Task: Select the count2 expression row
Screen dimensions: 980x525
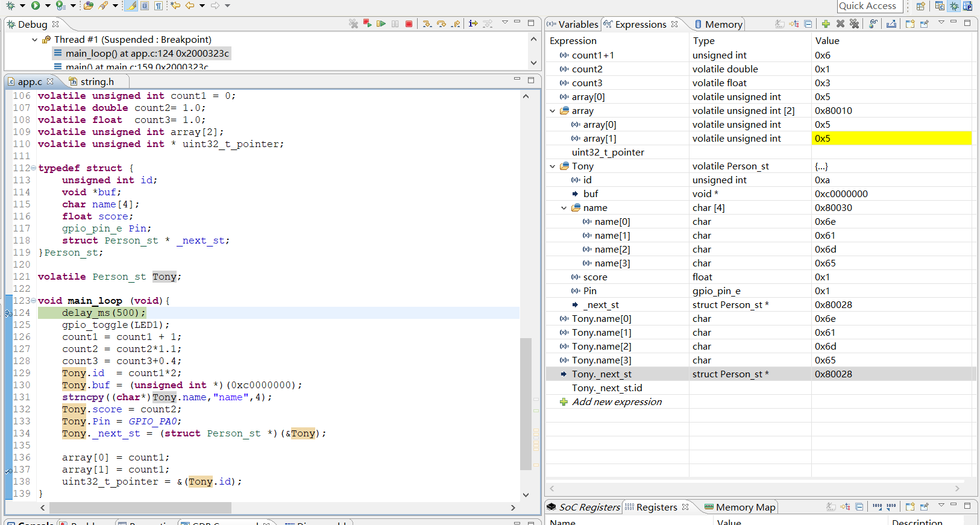Action: 761,69
